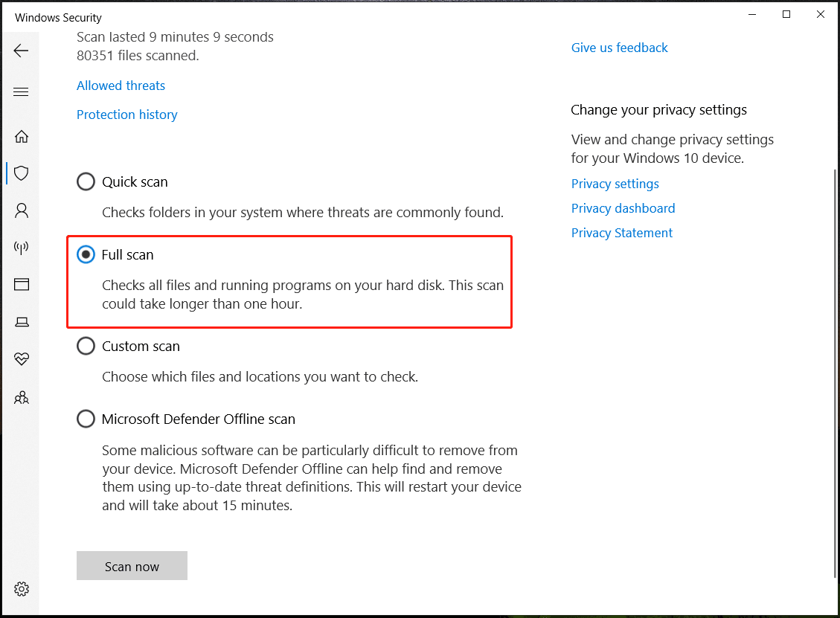Open the Privacy dashboard
Image resolution: width=840 pixels, height=618 pixels.
coord(623,208)
